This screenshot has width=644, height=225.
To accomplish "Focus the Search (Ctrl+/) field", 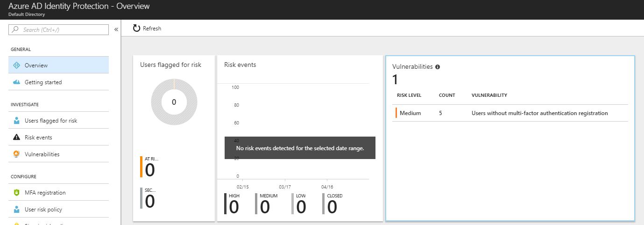I will coord(58,29).
